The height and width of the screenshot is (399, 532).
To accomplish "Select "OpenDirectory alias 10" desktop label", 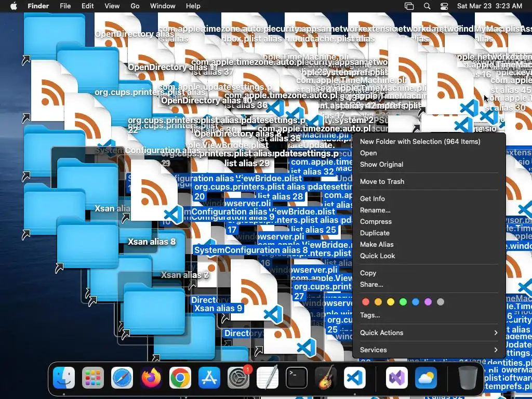I will click(x=207, y=101).
